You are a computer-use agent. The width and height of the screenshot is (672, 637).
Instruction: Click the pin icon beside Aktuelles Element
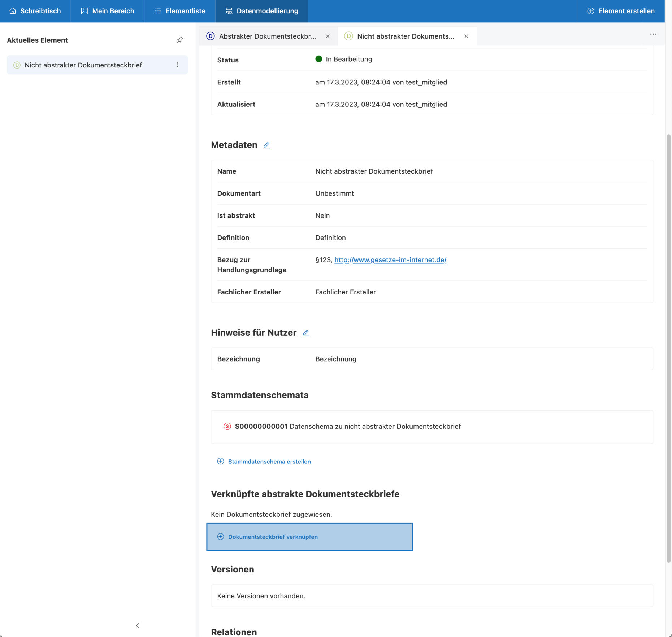179,40
